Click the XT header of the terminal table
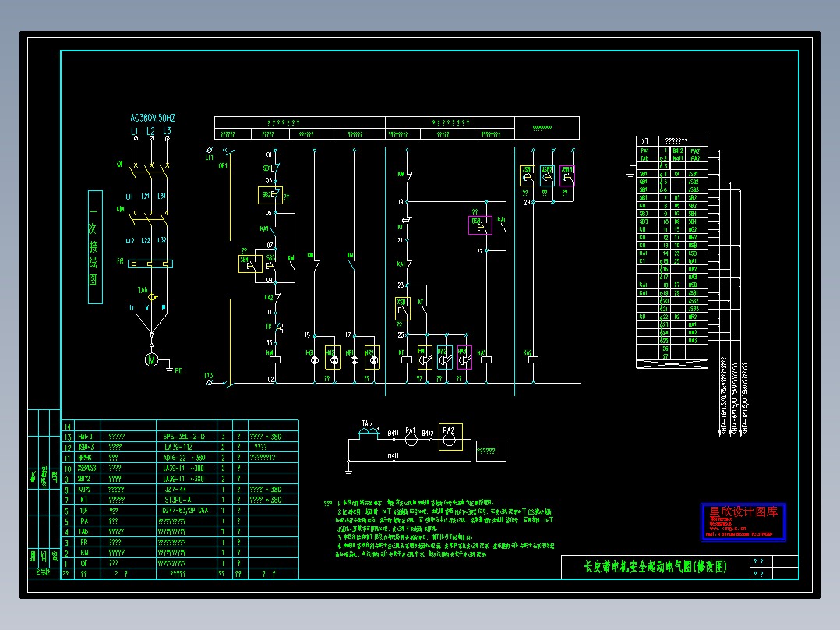The height and width of the screenshot is (630, 840). [x=645, y=141]
